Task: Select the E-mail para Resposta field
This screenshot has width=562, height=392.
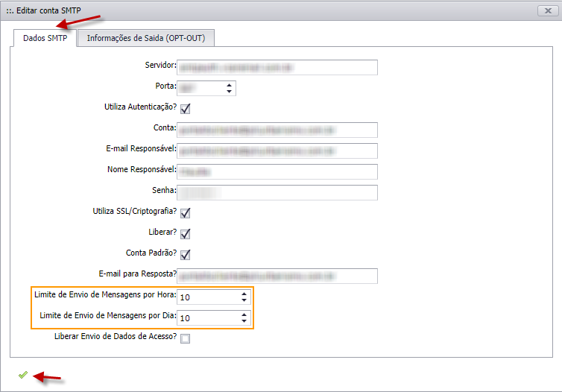Action: tap(277, 276)
